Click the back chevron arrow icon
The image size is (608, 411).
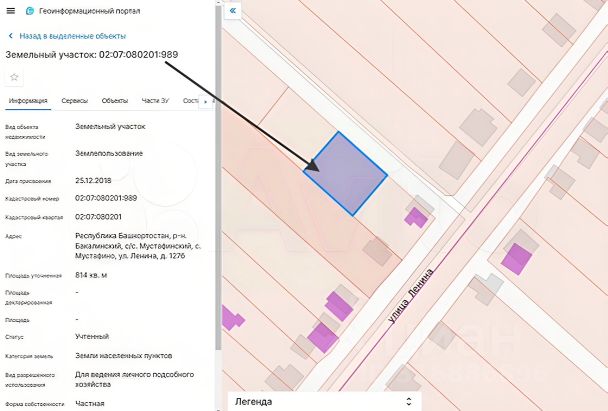pos(11,36)
